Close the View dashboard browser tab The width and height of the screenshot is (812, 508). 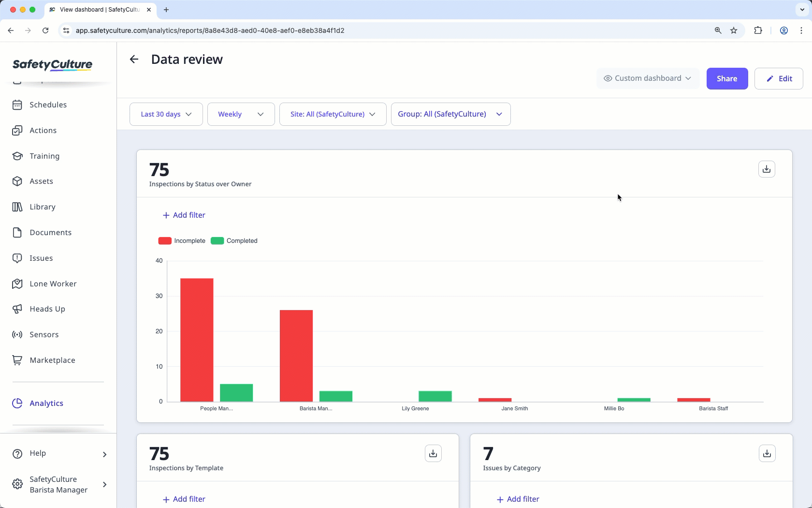click(149, 10)
